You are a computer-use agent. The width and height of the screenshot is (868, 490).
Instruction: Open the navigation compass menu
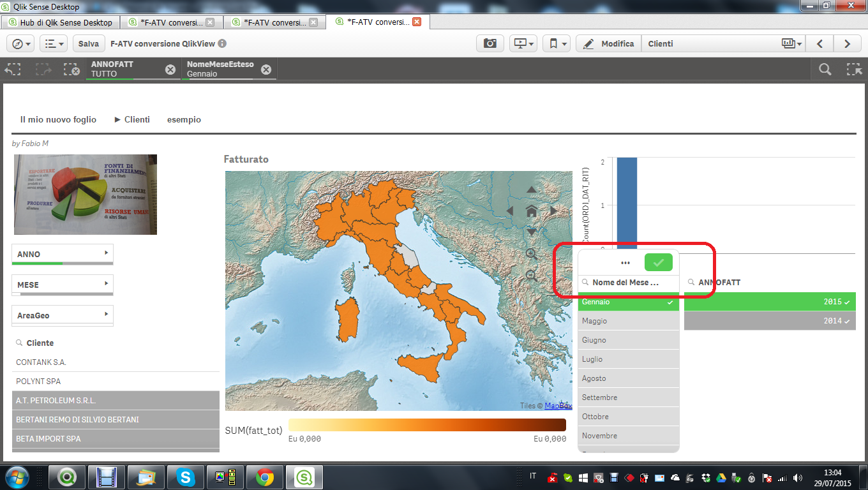click(20, 43)
